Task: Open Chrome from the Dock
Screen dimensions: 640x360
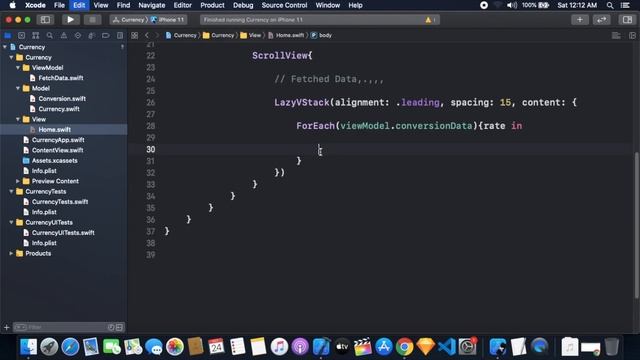Action: [x=404, y=347]
